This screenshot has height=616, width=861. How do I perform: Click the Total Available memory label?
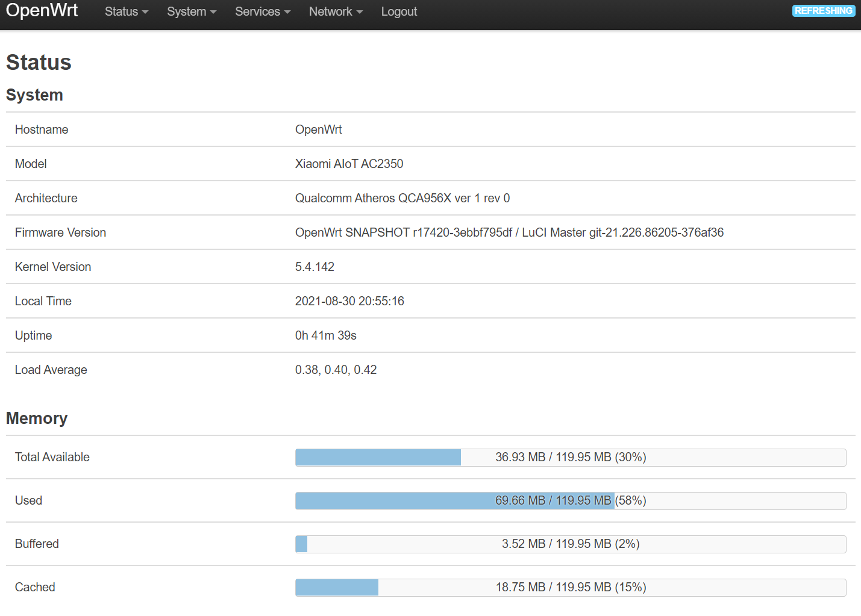(x=52, y=457)
